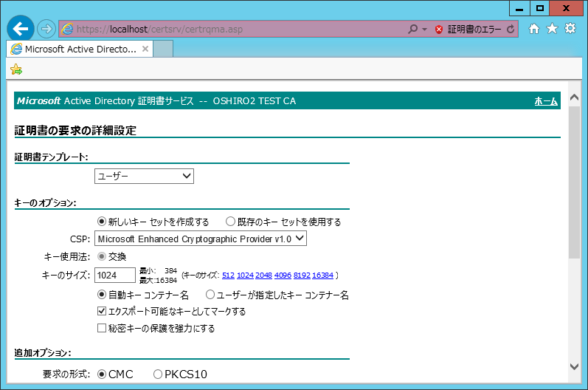
Task: Open Favorites star icon
Action: 552,29
